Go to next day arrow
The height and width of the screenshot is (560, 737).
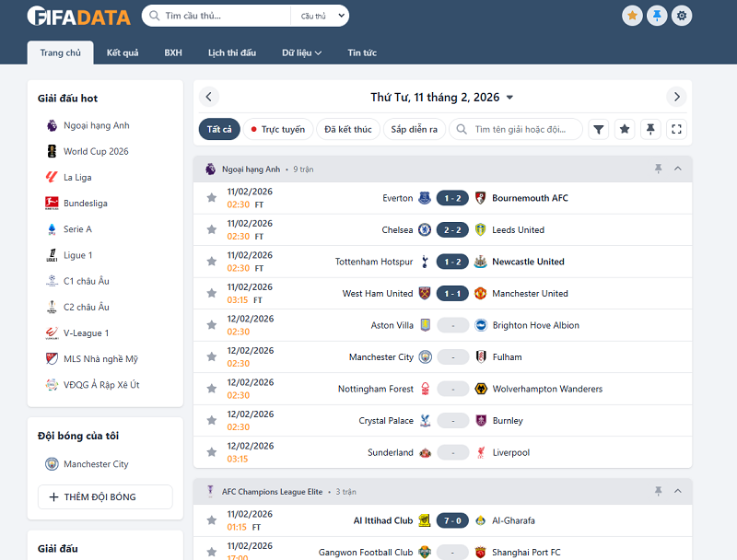(x=677, y=97)
